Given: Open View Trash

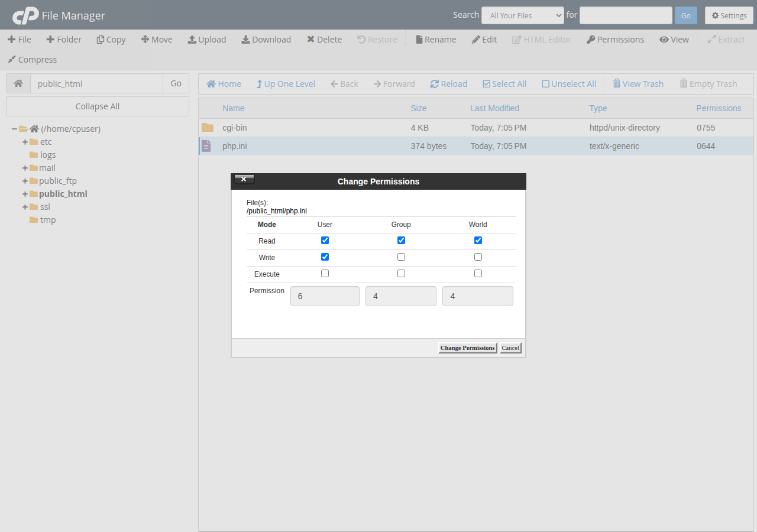Looking at the screenshot, I should click(638, 84).
